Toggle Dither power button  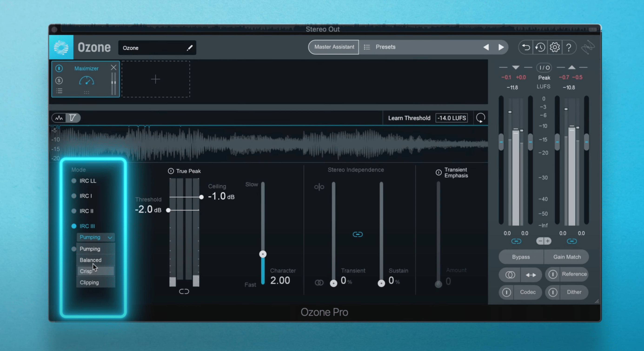pos(553,292)
